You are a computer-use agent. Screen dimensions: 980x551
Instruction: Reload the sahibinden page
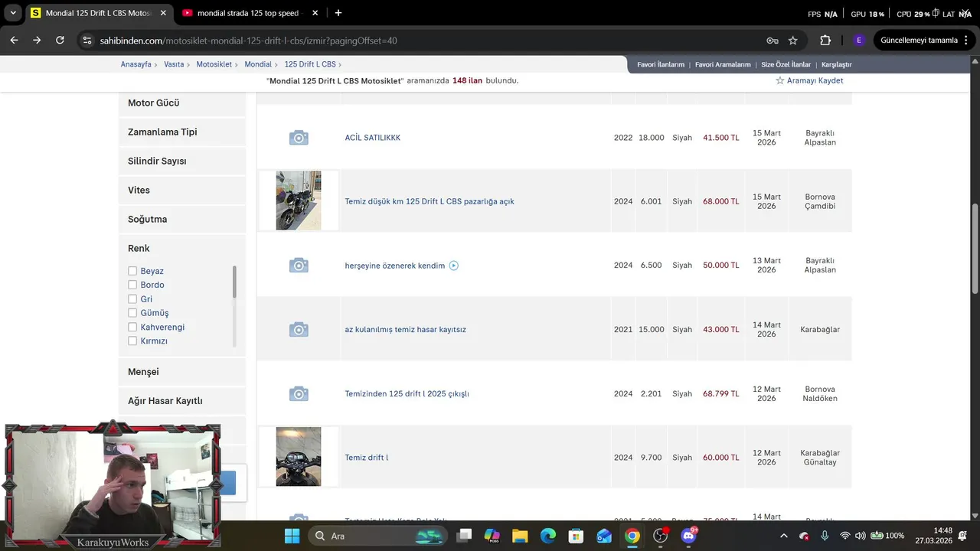point(60,41)
